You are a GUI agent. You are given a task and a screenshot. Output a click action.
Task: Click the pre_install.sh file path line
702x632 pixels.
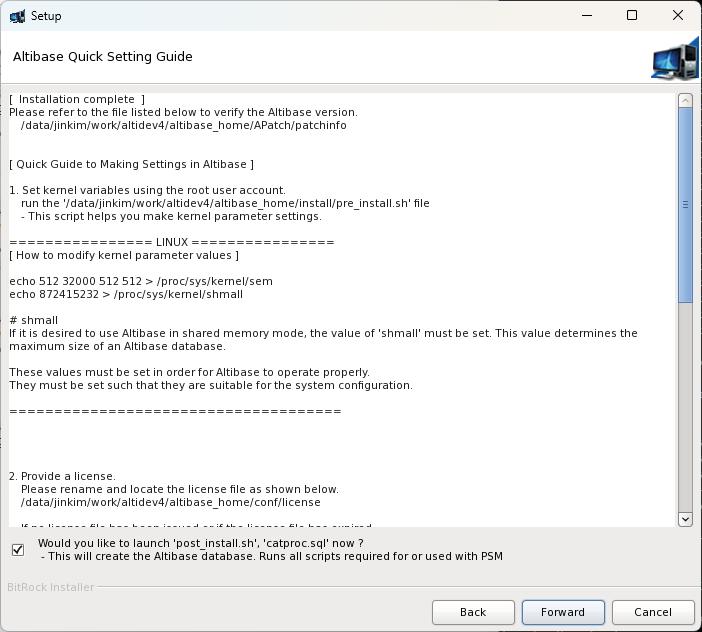(225, 203)
